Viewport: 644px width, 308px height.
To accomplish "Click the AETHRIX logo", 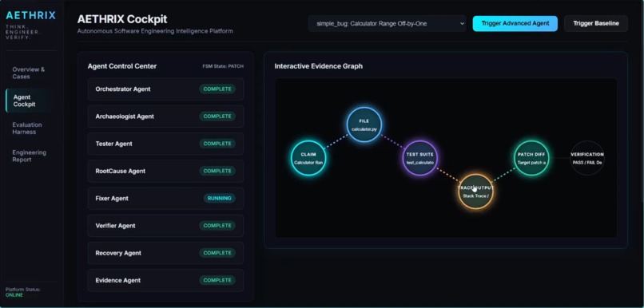I will tap(31, 16).
